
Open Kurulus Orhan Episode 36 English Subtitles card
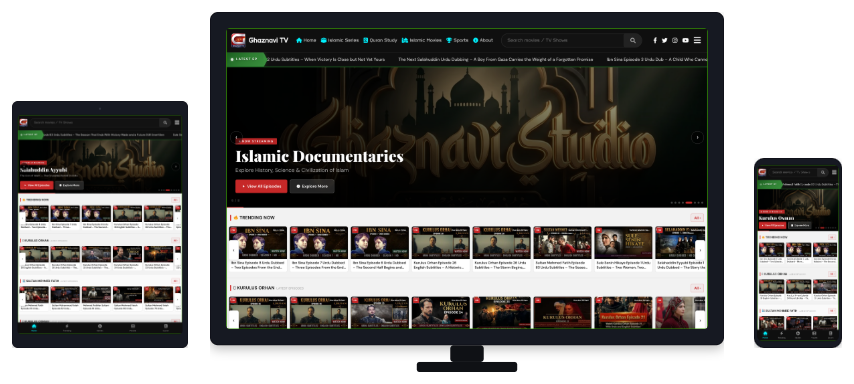pyautogui.click(x=441, y=248)
